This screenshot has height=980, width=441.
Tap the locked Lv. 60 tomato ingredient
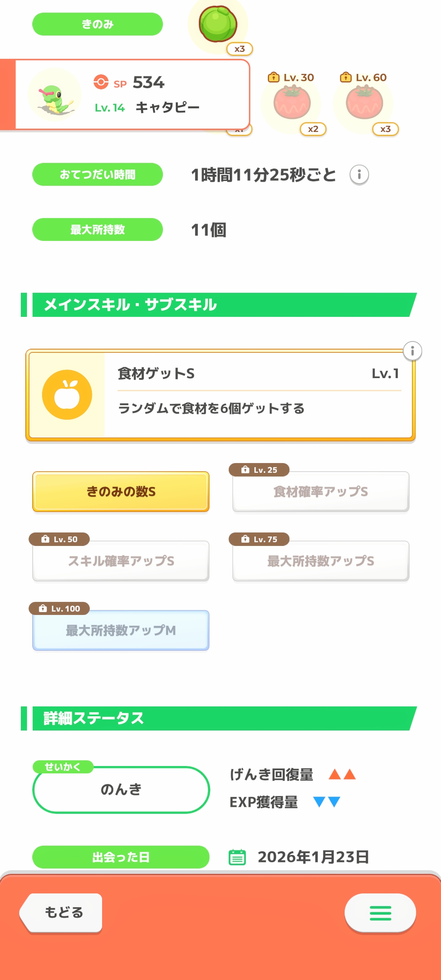[364, 103]
